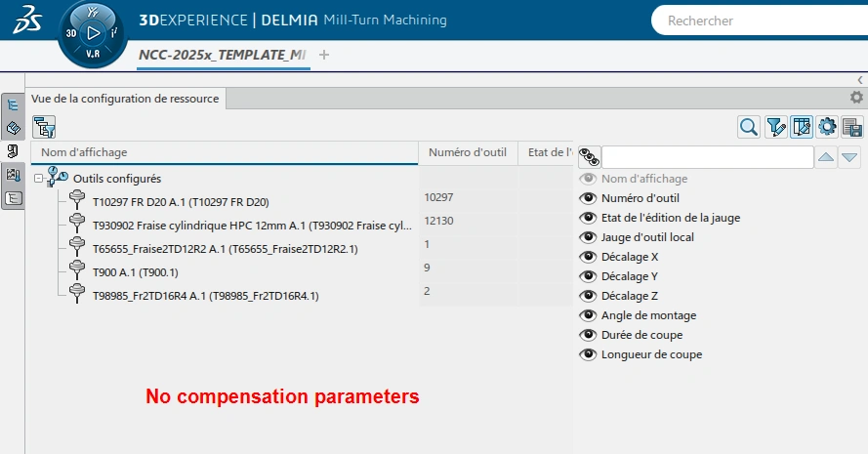Screen dimensions: 868x454
Task: Open the 3DEXPERIENCE compass
Action: coord(93,32)
